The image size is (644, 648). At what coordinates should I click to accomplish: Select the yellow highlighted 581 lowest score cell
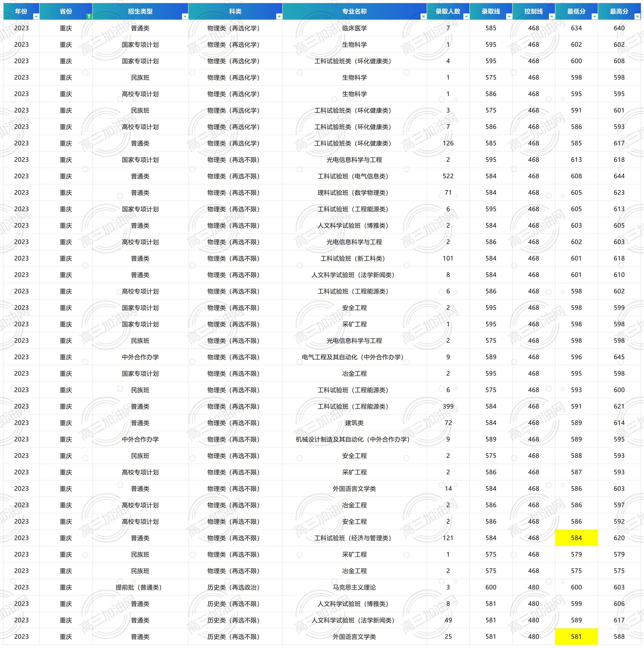coord(576,637)
